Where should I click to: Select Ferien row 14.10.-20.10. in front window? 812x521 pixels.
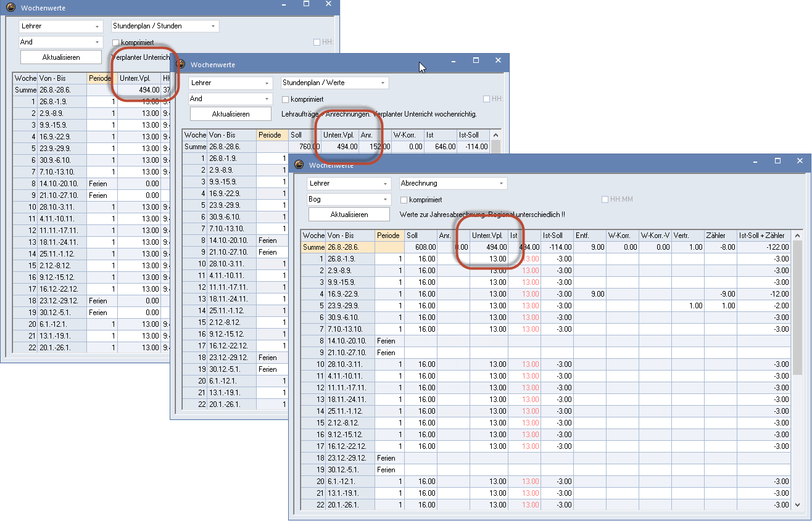pos(546,341)
